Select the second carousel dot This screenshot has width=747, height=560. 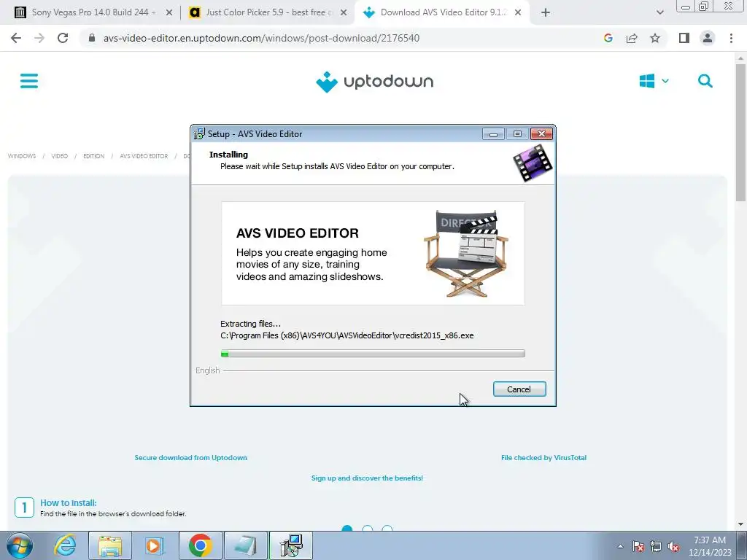(x=368, y=529)
